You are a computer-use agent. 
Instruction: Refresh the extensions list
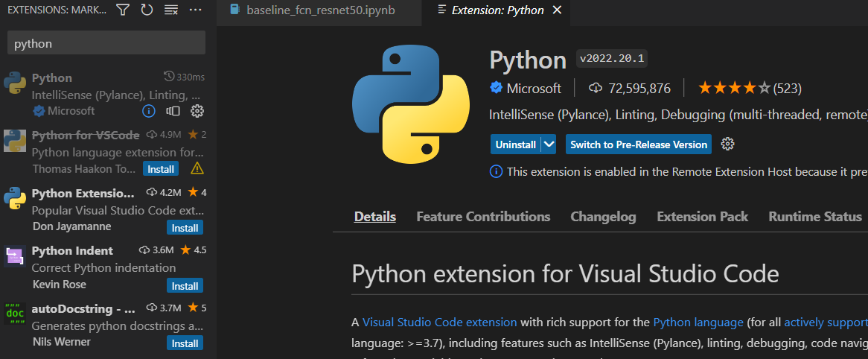[x=147, y=10]
